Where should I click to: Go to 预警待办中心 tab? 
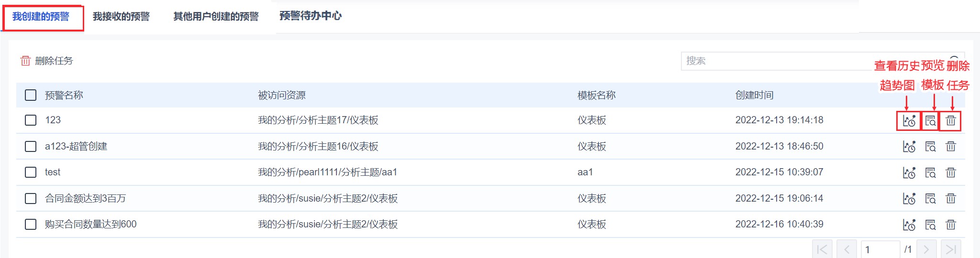click(x=311, y=16)
